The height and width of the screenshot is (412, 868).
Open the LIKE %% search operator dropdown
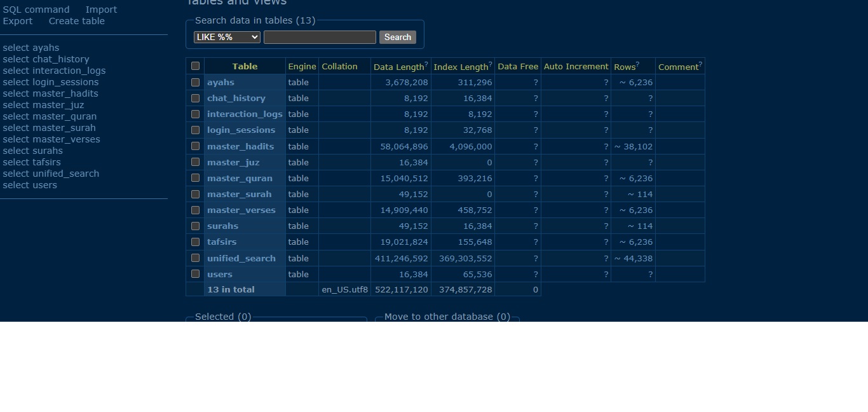click(x=227, y=37)
